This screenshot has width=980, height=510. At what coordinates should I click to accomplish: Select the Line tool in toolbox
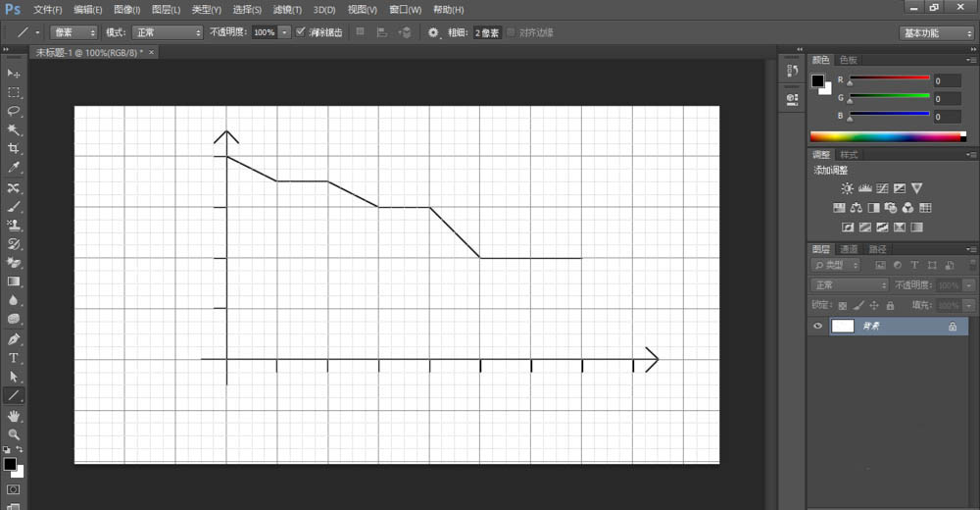pyautogui.click(x=13, y=395)
